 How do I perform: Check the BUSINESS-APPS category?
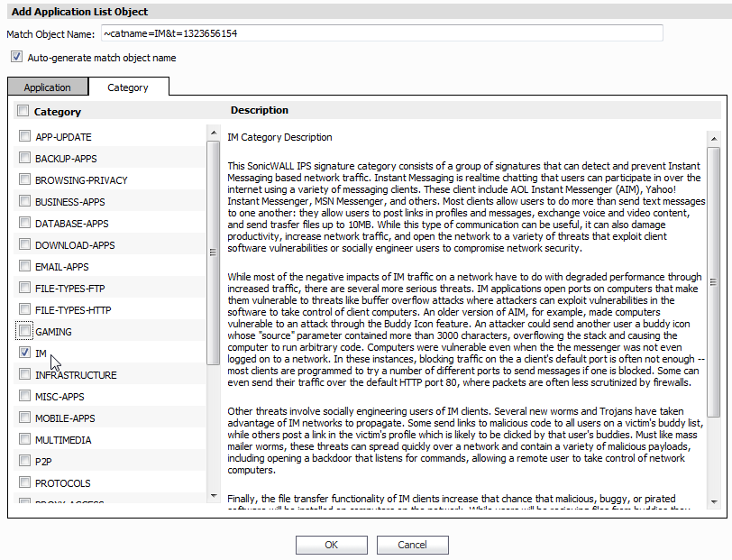click(24, 201)
